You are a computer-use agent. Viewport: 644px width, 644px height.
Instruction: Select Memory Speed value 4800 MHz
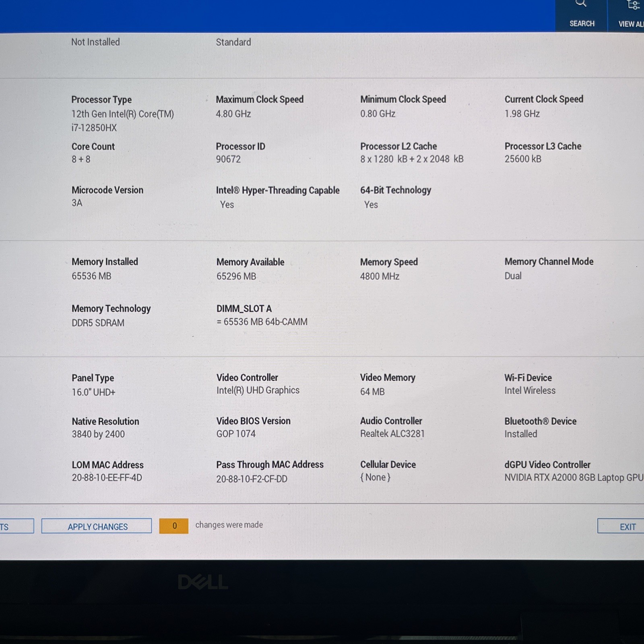point(380,277)
